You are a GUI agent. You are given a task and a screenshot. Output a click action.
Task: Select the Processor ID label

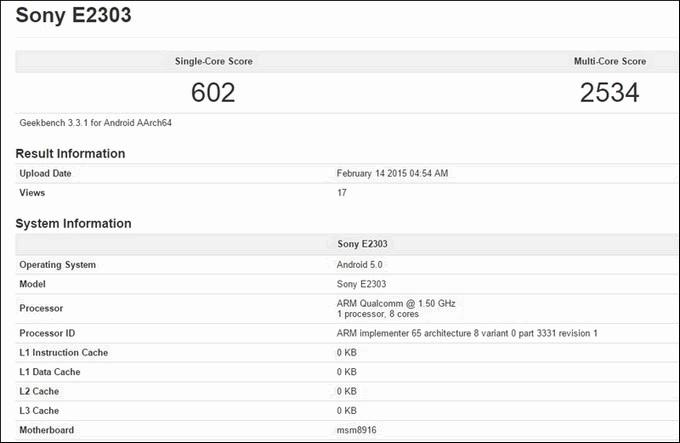pos(47,333)
